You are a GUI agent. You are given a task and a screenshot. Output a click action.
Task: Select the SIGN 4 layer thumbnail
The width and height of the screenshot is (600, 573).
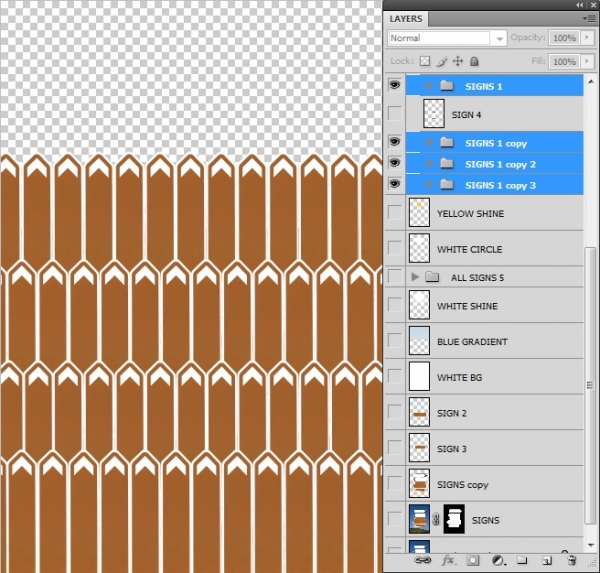(434, 114)
